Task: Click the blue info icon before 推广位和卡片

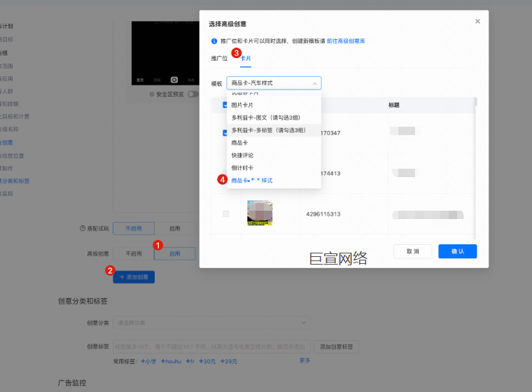Action: (x=214, y=41)
